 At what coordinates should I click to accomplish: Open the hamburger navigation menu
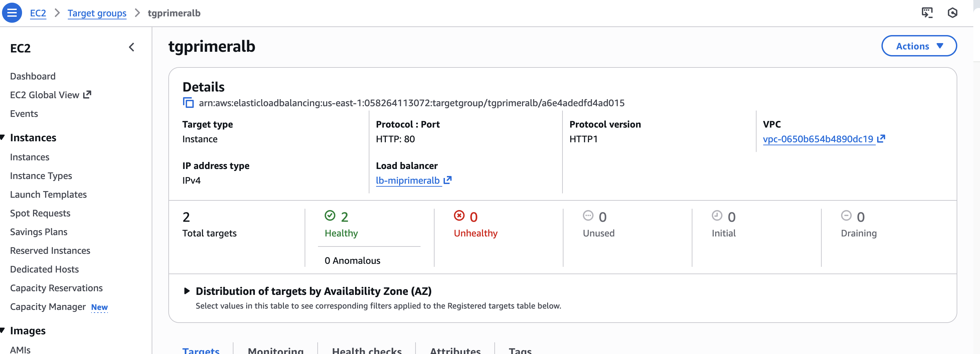point(12,13)
